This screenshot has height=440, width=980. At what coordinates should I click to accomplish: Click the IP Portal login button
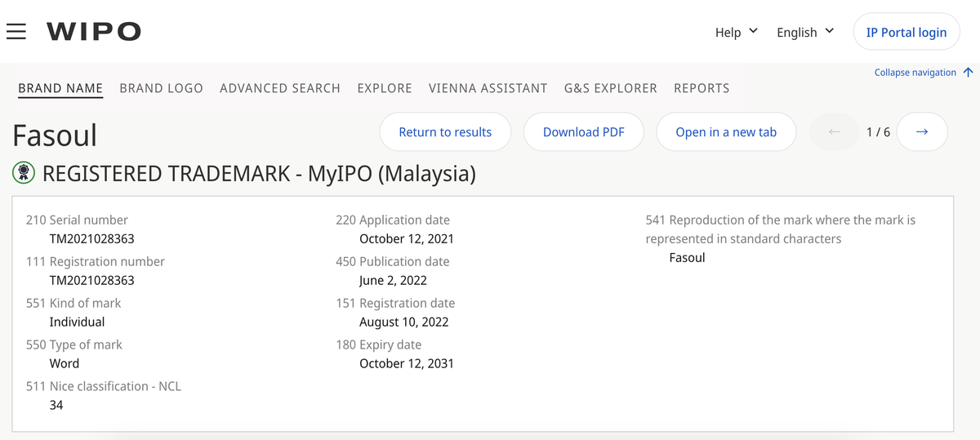point(906,32)
